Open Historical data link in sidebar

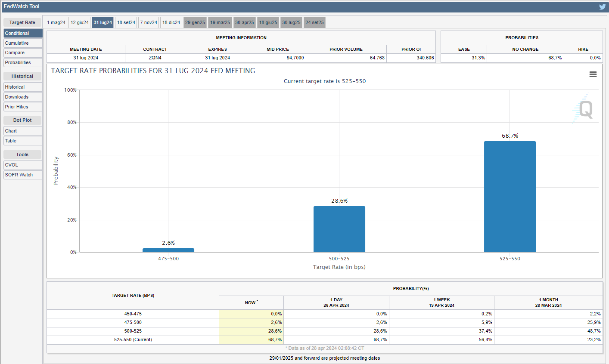point(23,87)
